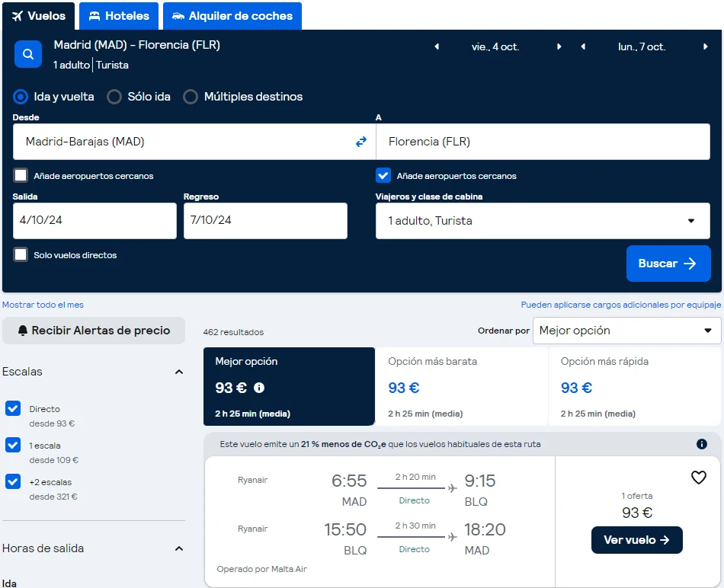This screenshot has width=724, height=588.
Task: Switch to the Hoteles tab
Action: (119, 16)
